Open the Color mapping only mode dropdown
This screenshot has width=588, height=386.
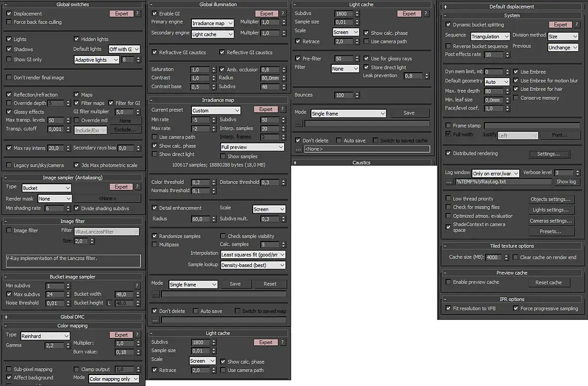coord(114,379)
